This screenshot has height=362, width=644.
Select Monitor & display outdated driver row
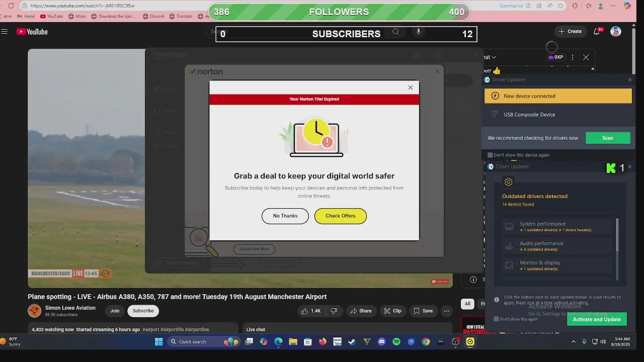point(558,265)
